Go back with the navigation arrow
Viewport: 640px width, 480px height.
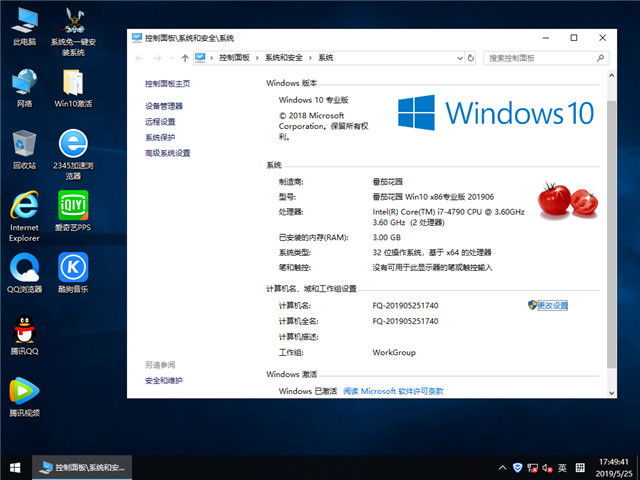pos(139,58)
